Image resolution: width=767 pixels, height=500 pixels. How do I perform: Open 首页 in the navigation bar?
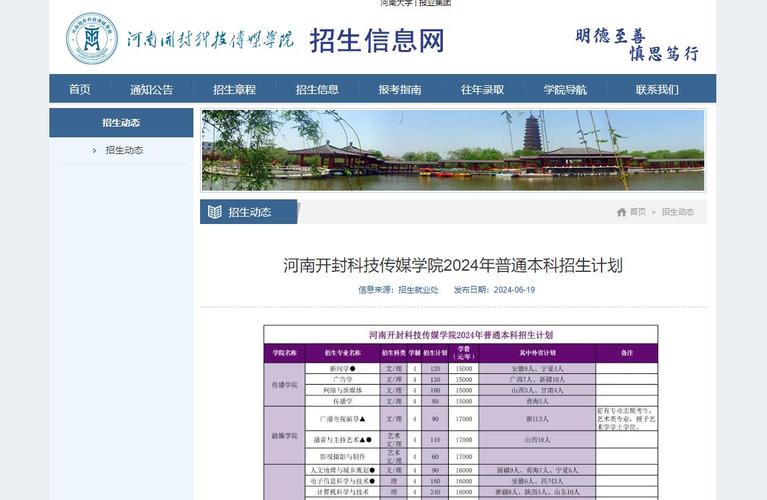(80, 89)
